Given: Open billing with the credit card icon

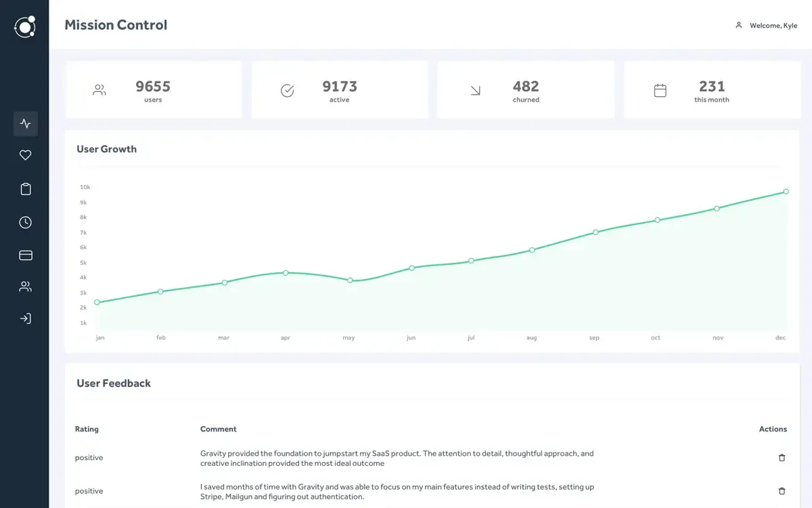Looking at the screenshot, I should click(x=25, y=255).
